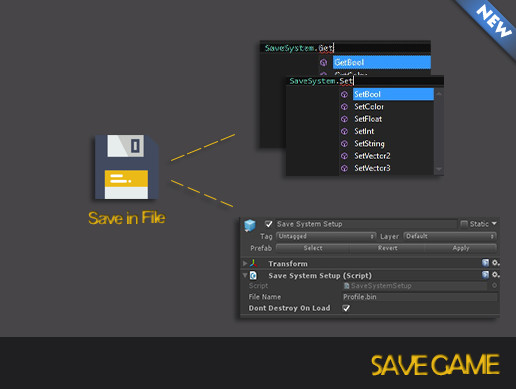Click method icon beside SetBool
The height and width of the screenshot is (389, 516).
point(344,95)
